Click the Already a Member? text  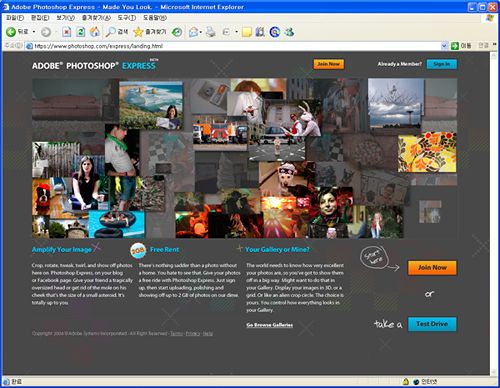pos(400,64)
